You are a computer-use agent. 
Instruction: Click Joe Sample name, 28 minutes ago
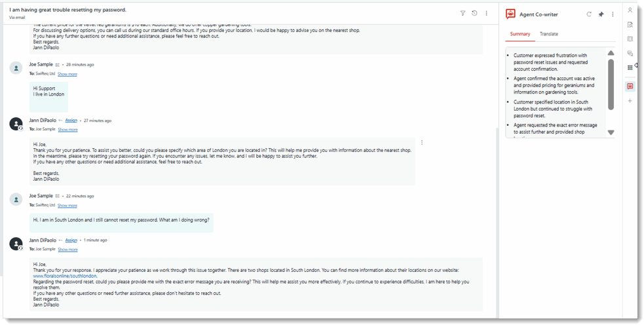pos(41,64)
